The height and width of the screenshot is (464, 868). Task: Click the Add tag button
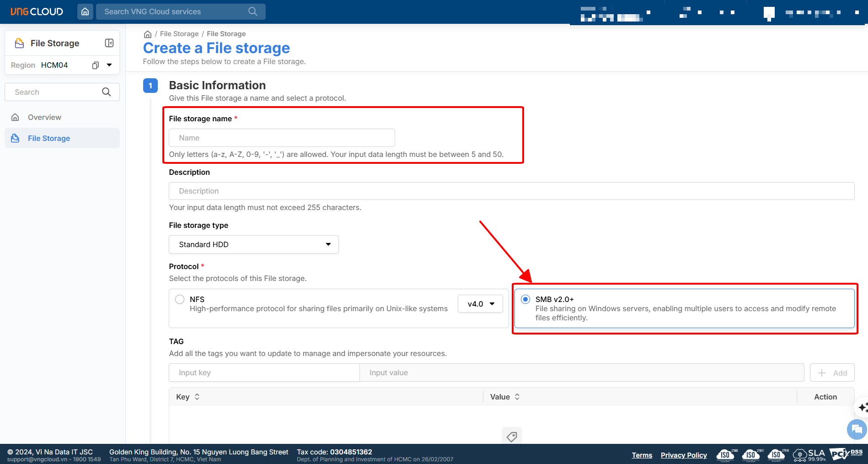pos(832,372)
